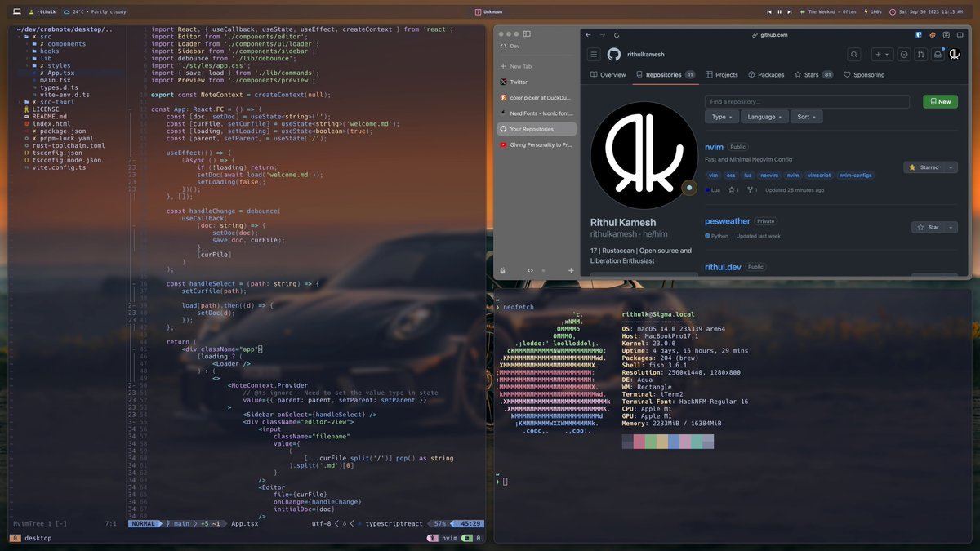The image size is (980, 551).
Task: Click New Tab in the browser sidebar
Action: click(x=535, y=66)
